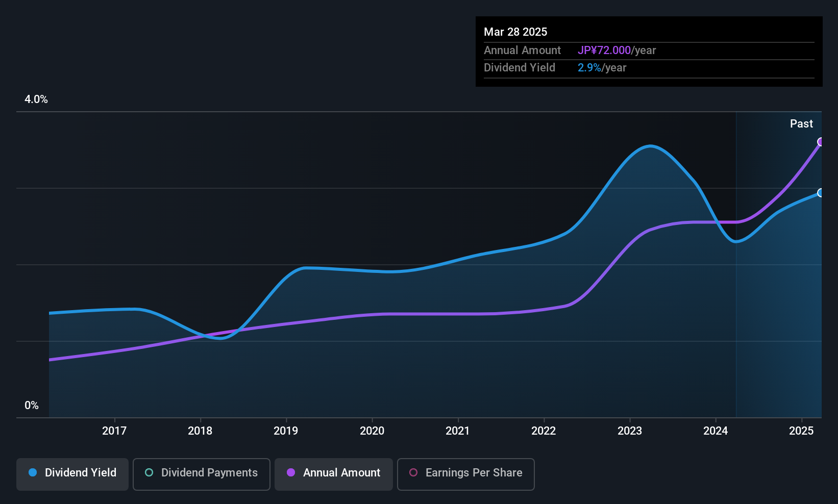Hide the Annual Amount series
Screen dimensions: 838x504
tap(334, 474)
